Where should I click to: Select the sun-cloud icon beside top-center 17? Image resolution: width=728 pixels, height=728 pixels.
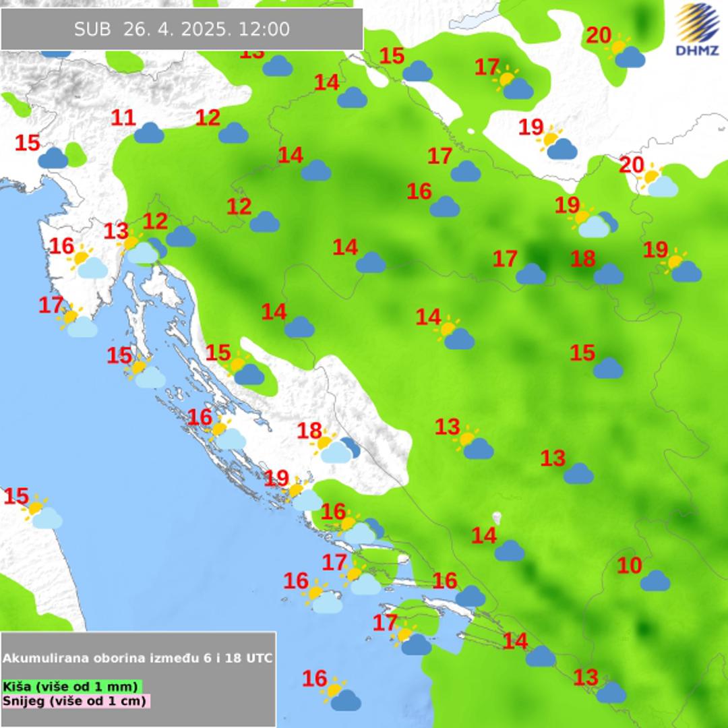(512, 83)
